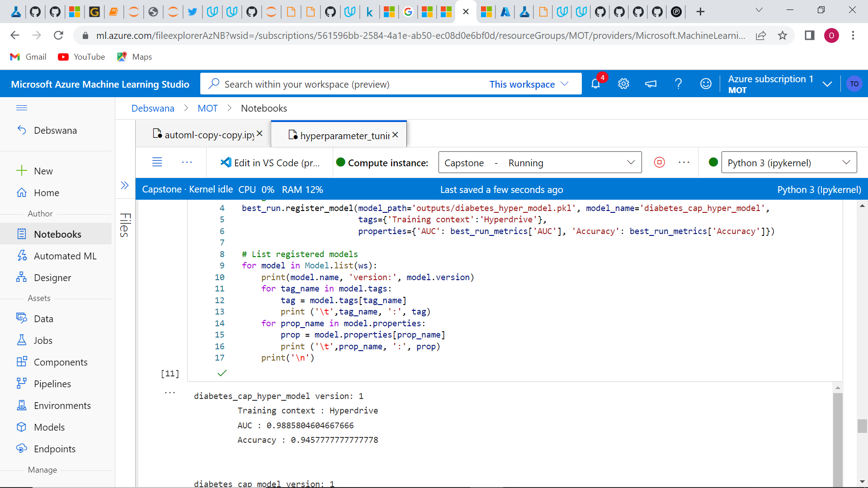Click the smiley feedback icon
868x488 pixels.
pyautogui.click(x=706, y=84)
